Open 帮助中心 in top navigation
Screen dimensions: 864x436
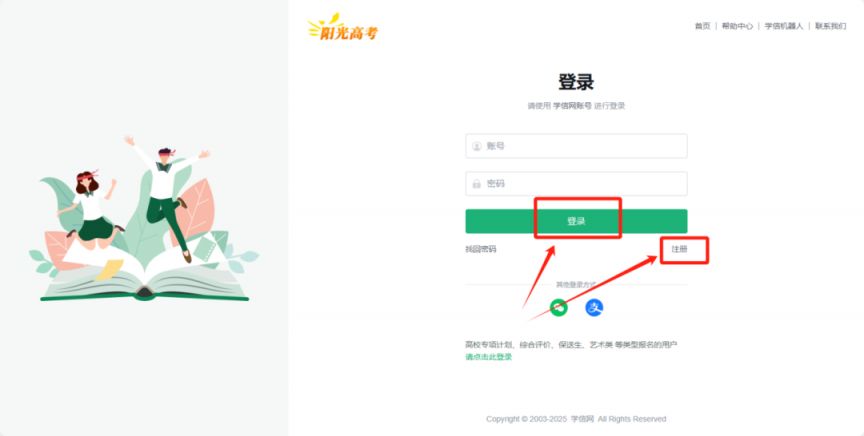coord(737,26)
